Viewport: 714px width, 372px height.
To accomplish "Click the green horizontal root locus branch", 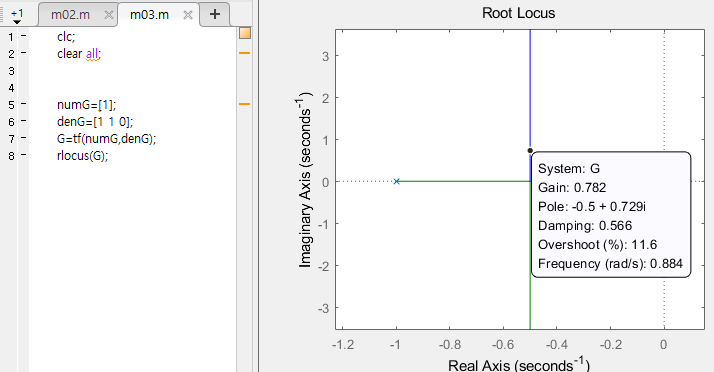I will point(463,181).
